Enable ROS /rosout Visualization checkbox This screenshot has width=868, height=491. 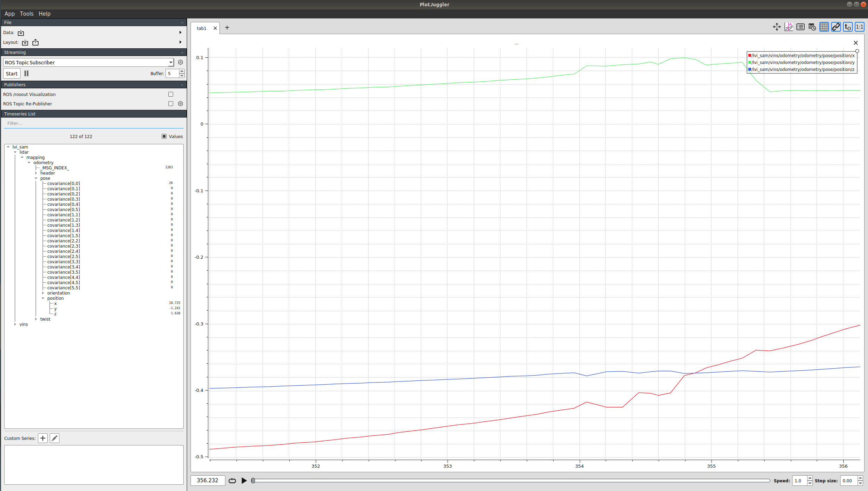(x=170, y=94)
